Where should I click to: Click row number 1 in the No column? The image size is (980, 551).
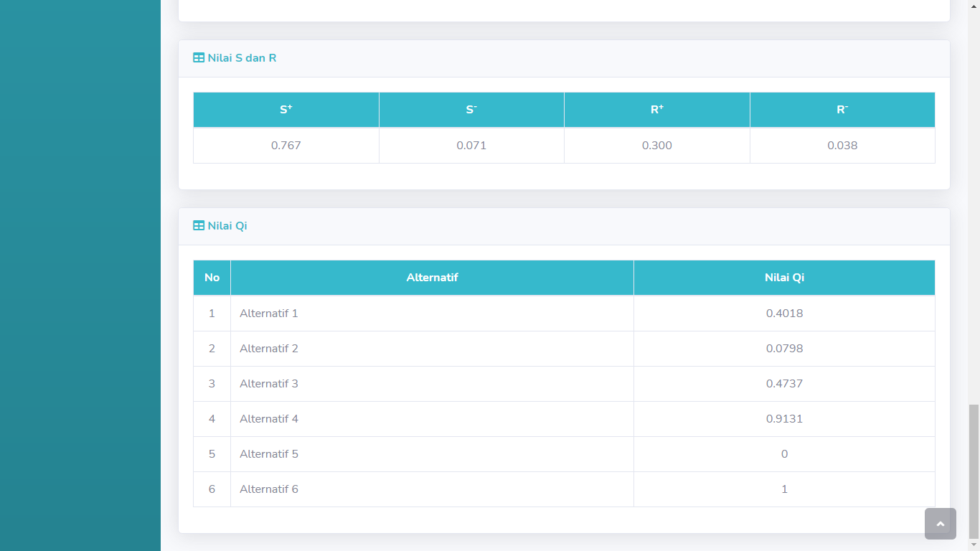(212, 313)
